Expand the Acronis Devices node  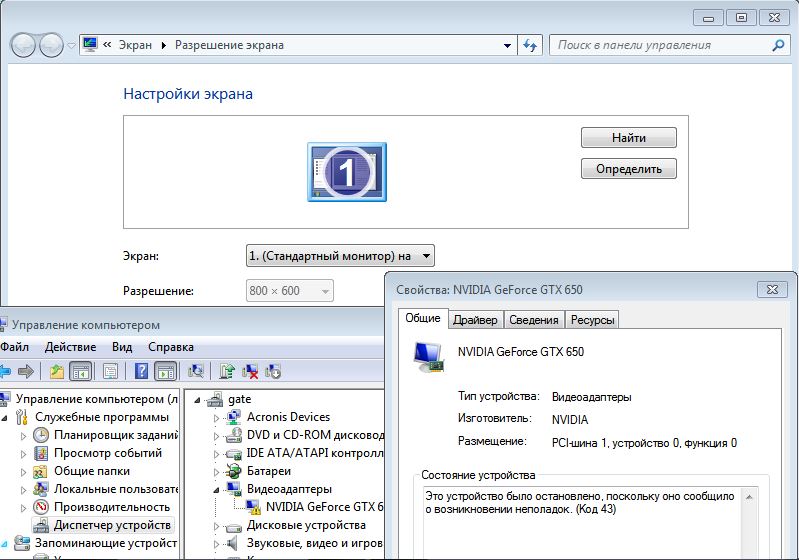pyautogui.click(x=216, y=418)
